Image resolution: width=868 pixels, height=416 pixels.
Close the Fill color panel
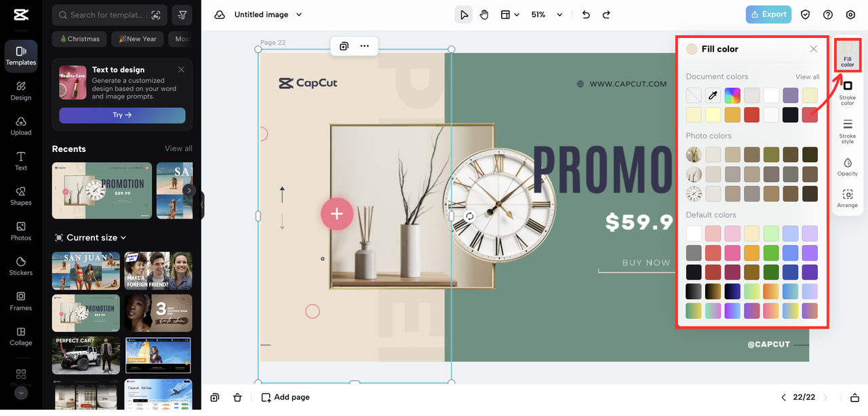tap(814, 49)
